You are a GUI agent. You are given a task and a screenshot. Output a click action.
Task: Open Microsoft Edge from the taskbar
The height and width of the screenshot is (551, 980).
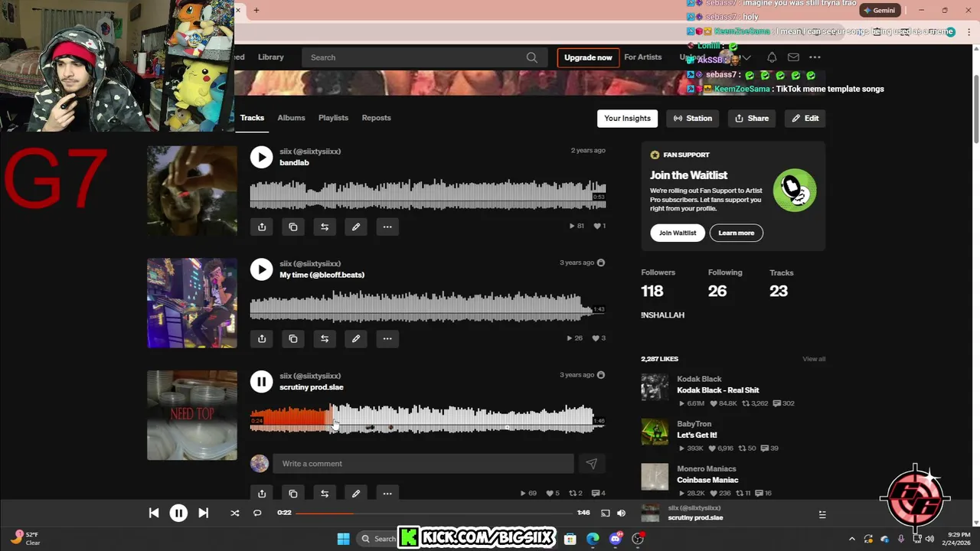click(x=593, y=539)
